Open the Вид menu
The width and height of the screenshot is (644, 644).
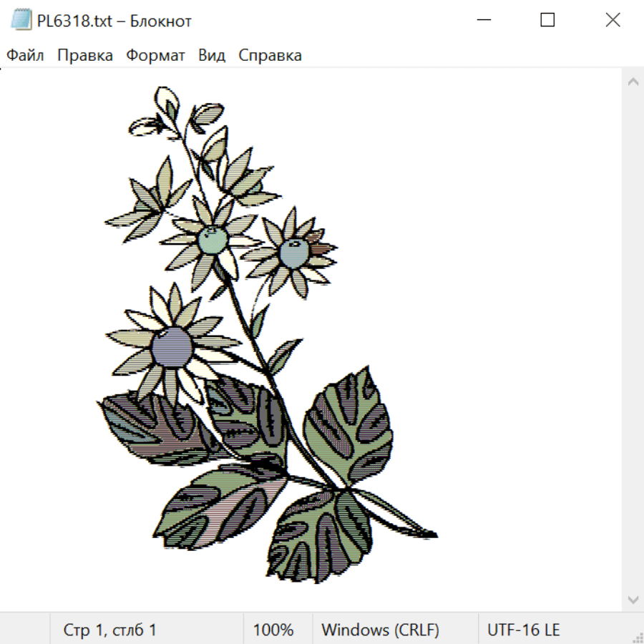tap(212, 55)
